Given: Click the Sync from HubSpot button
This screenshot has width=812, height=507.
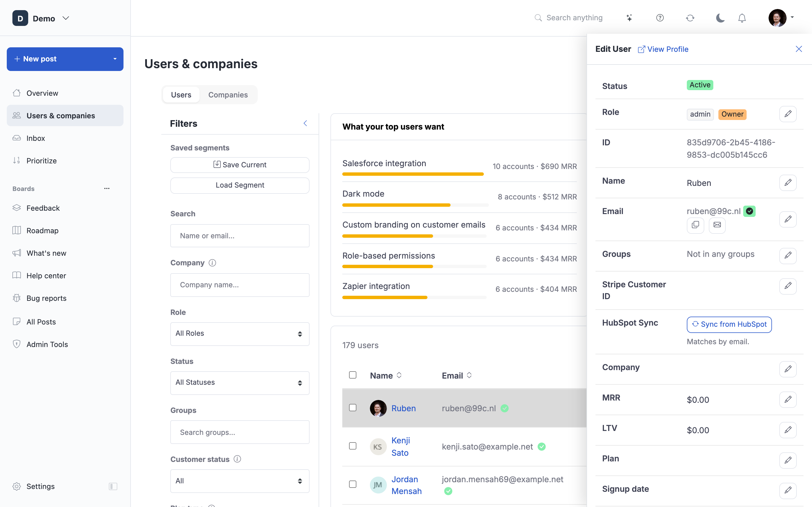Looking at the screenshot, I should point(729,324).
